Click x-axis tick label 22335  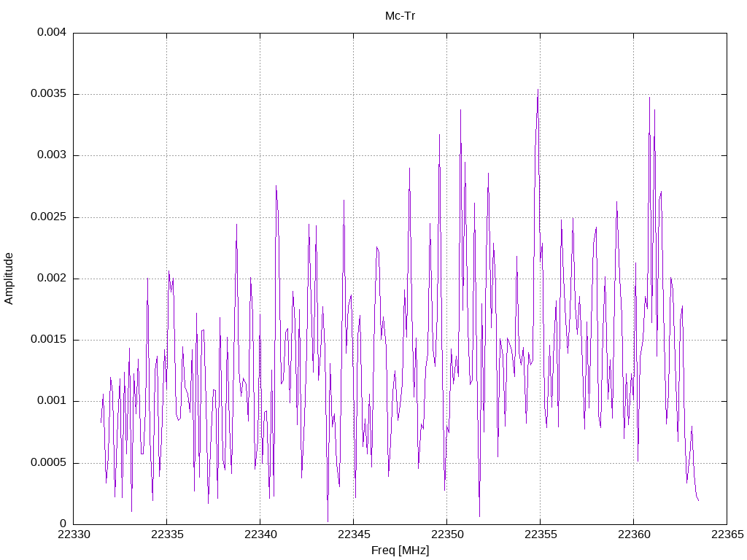coord(167,534)
